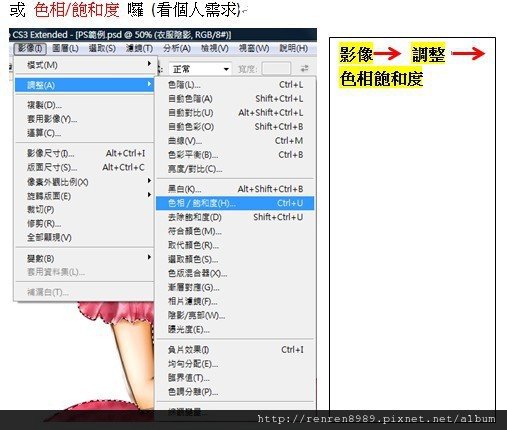The width and height of the screenshot is (507, 430).
Task: Open 影像尺寸(I)... image size dialog
Action: point(84,153)
